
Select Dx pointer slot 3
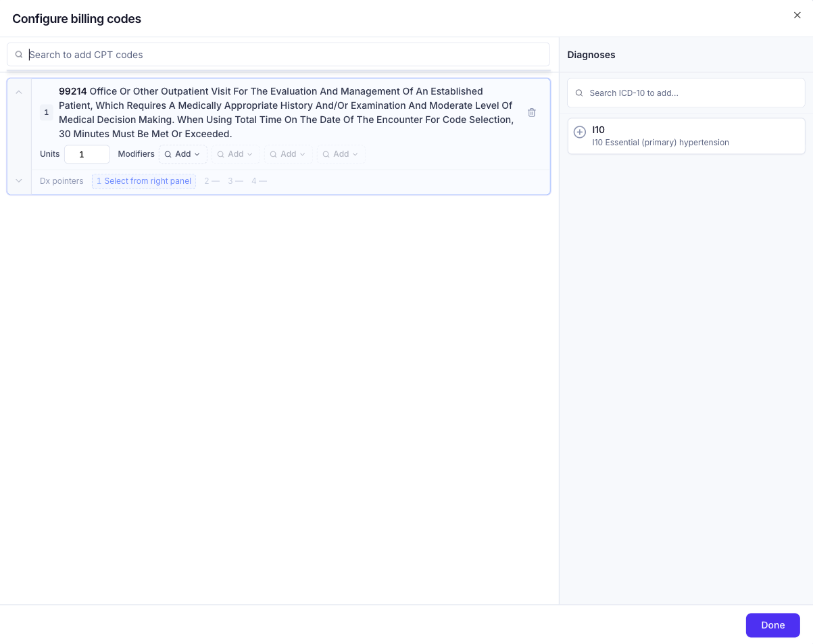pyautogui.click(x=235, y=181)
